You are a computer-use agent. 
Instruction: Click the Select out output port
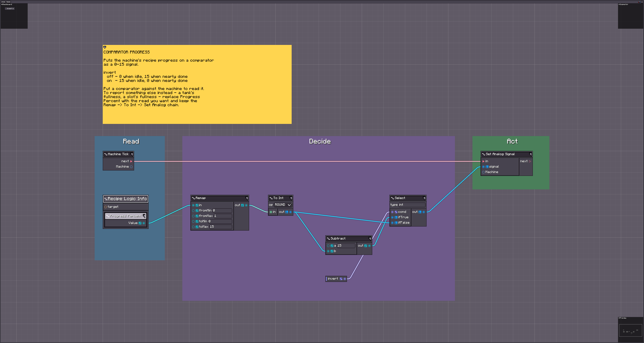(x=424, y=212)
